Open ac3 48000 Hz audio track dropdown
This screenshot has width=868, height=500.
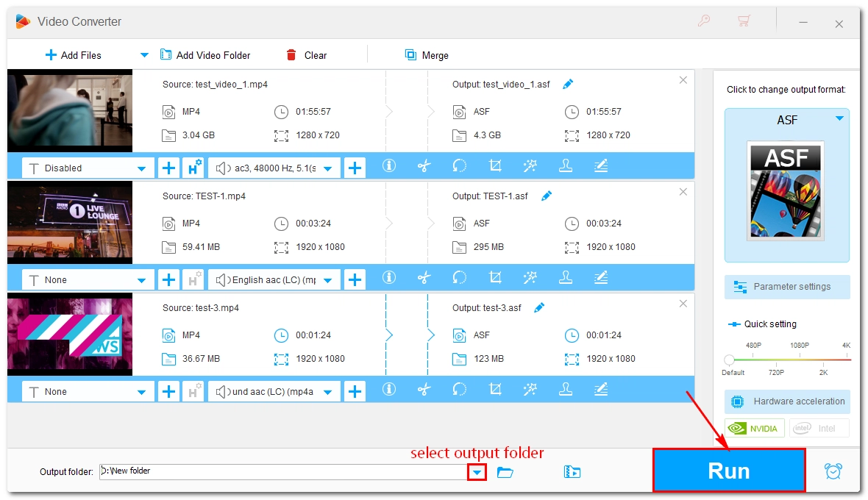tap(274, 168)
